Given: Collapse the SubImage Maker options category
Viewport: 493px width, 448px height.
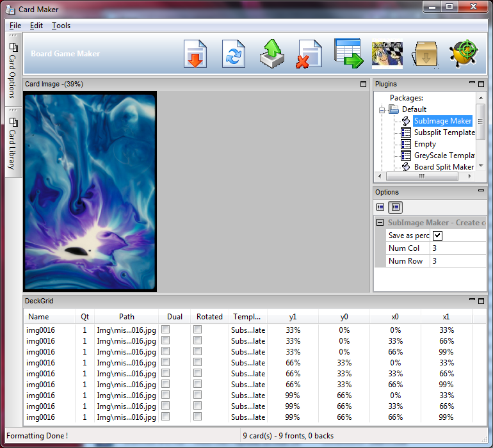Looking at the screenshot, I should point(380,222).
